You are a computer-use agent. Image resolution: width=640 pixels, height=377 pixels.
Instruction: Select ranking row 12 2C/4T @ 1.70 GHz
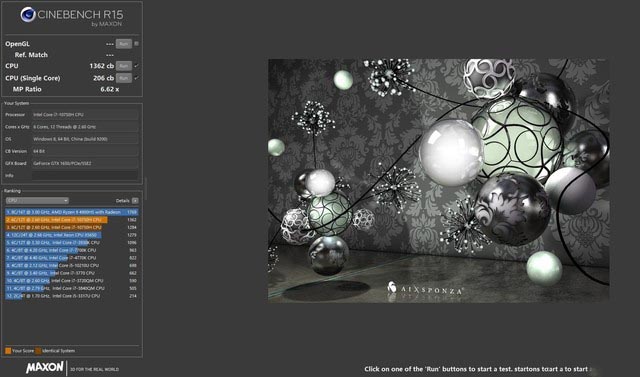click(71, 296)
